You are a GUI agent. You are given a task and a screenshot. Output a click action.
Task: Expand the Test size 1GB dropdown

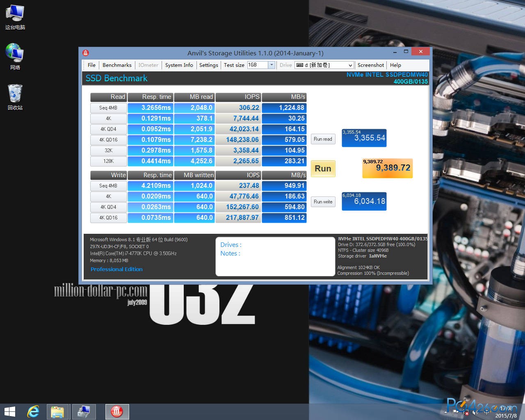[271, 65]
